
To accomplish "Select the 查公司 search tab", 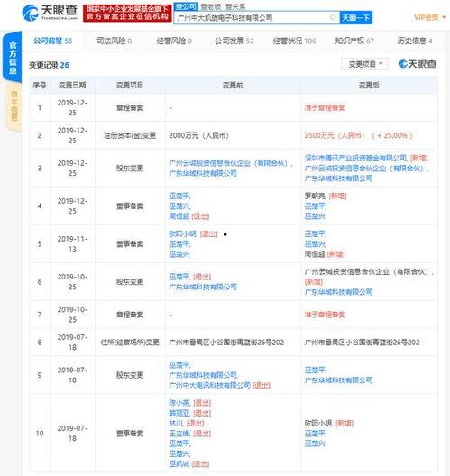I will pos(186,6).
